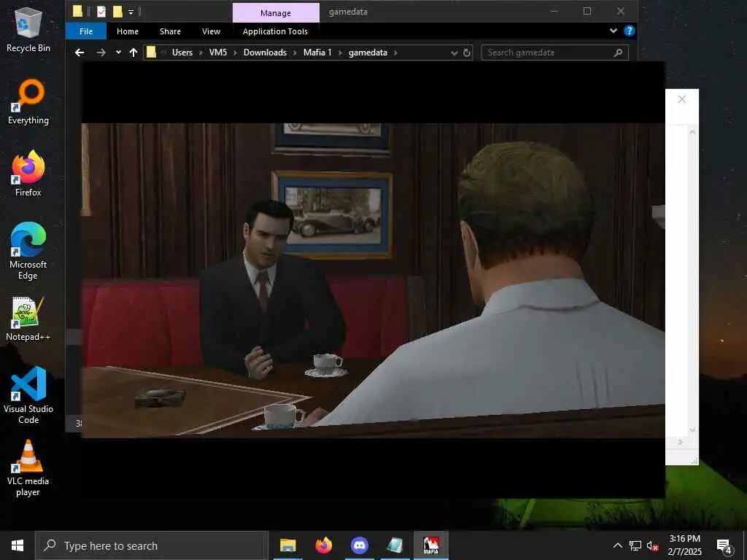Click in the taskbar search box
747x560 pixels.
pos(152,545)
